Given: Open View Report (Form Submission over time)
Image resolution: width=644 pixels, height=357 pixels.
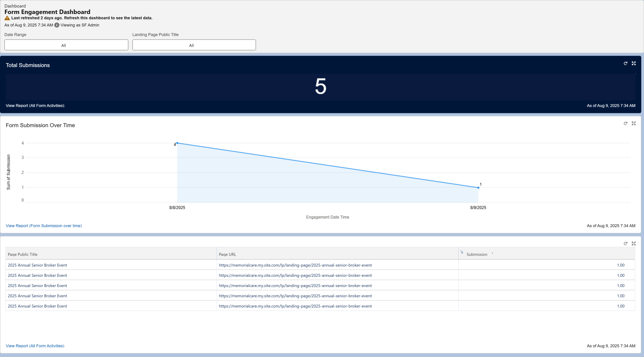Looking at the screenshot, I should (44, 226).
